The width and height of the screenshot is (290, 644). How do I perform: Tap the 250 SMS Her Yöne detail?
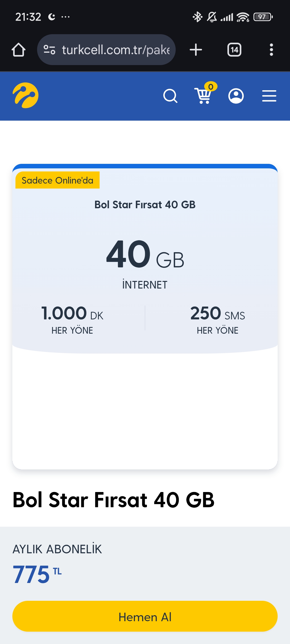(217, 319)
